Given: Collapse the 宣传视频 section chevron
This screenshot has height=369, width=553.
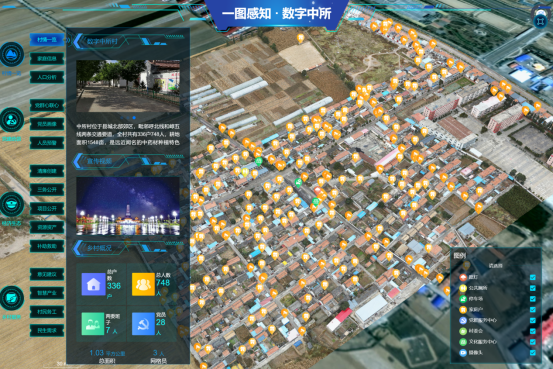Looking at the screenshot, I should (x=78, y=161).
